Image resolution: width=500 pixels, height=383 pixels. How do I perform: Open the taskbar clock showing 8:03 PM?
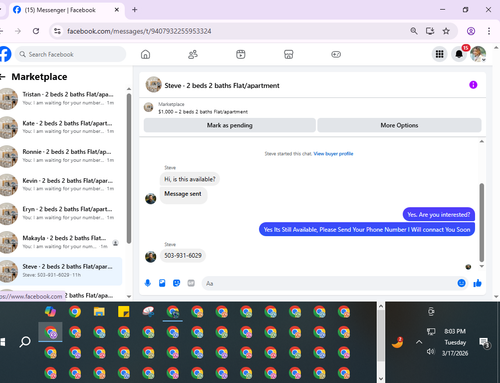(x=455, y=342)
